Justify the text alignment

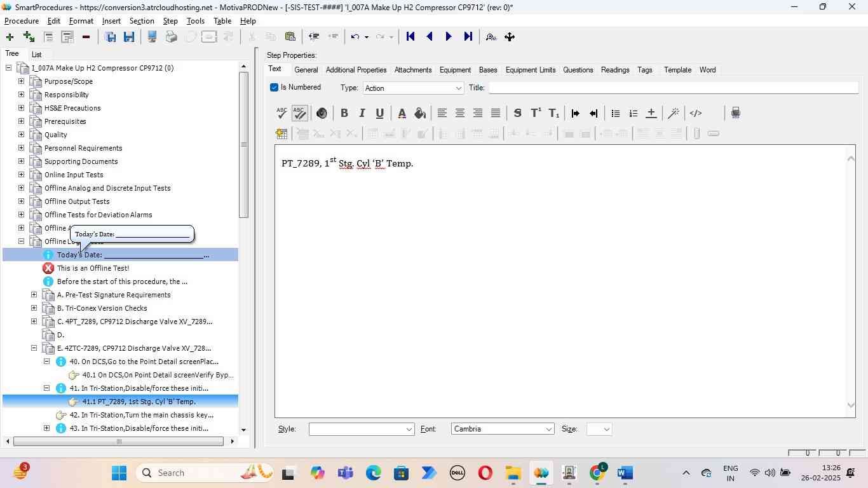tap(496, 113)
